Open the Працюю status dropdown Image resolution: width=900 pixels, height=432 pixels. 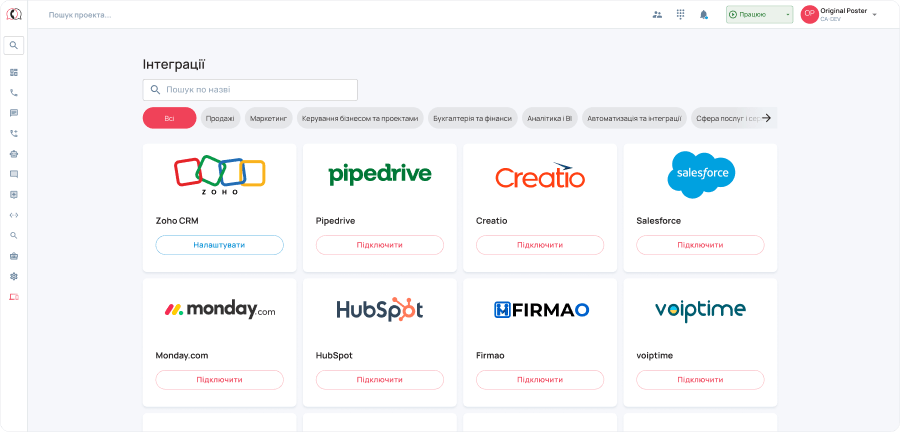point(759,14)
